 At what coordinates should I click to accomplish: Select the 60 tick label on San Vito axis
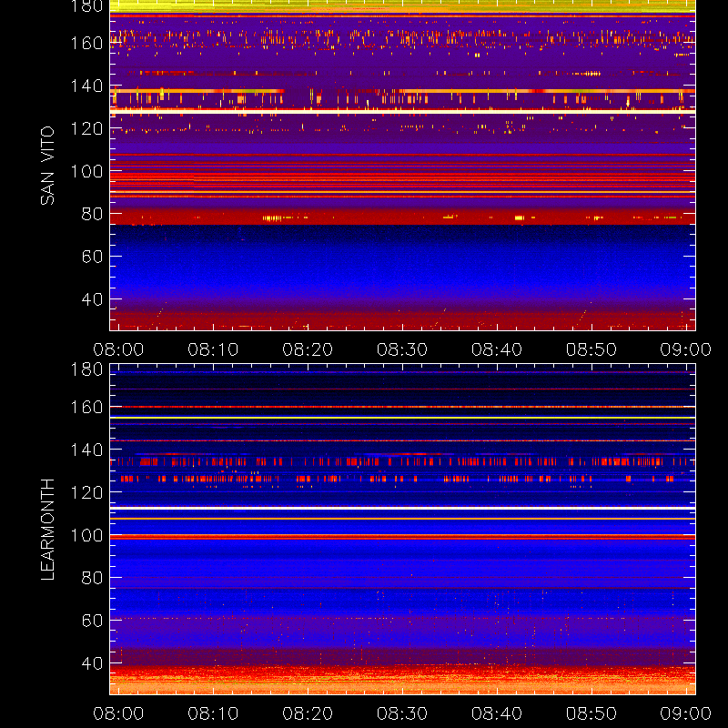[x=92, y=257]
